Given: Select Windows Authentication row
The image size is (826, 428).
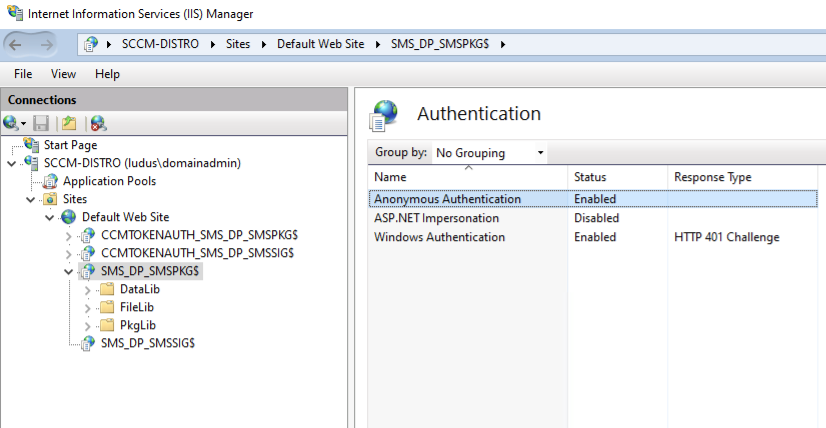Looking at the screenshot, I should 593,237.
